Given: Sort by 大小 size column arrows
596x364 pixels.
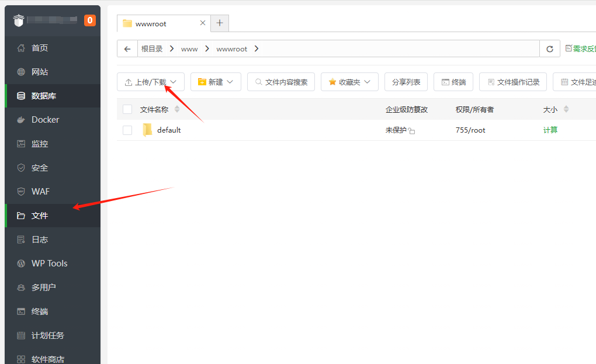Looking at the screenshot, I should click(566, 109).
